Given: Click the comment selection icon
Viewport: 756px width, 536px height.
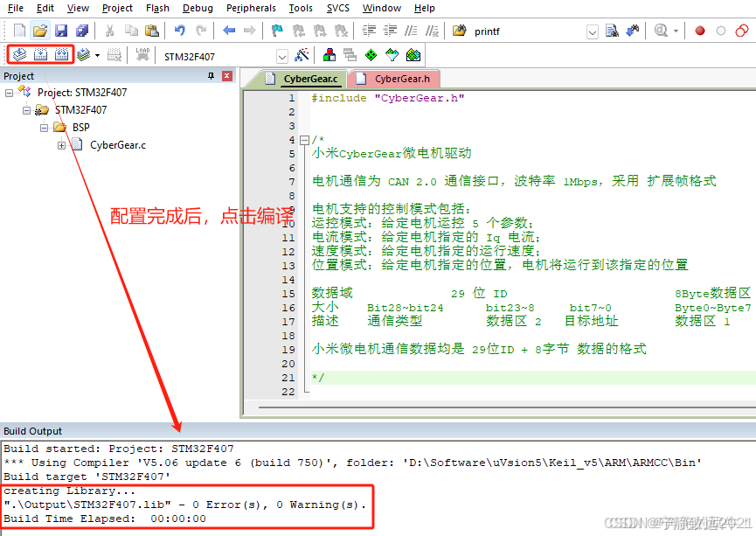Looking at the screenshot, I should point(411,31).
